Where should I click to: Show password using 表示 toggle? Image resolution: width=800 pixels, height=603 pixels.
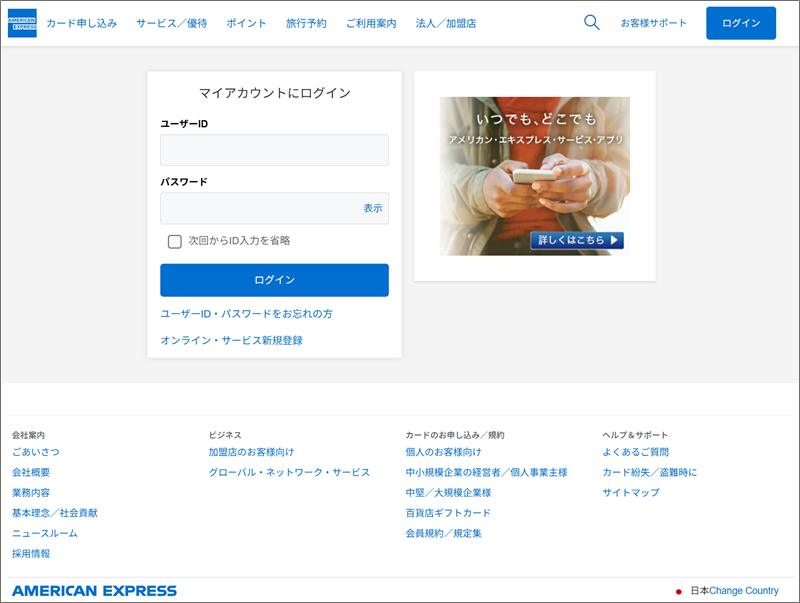[372, 208]
